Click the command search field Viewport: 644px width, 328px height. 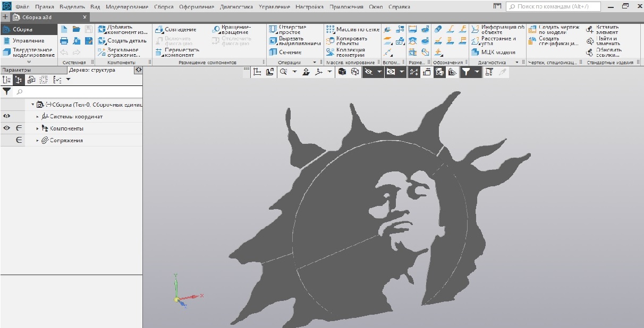tap(553, 7)
